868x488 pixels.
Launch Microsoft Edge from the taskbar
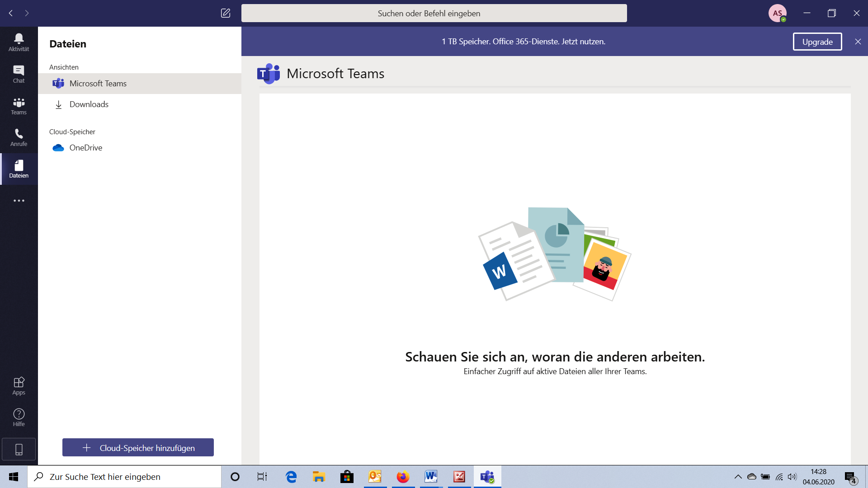click(x=291, y=477)
